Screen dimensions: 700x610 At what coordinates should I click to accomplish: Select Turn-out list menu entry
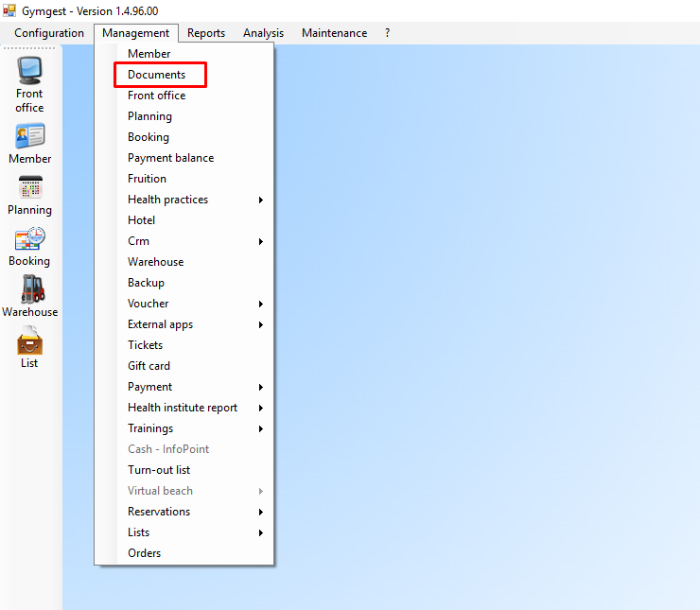(184, 470)
